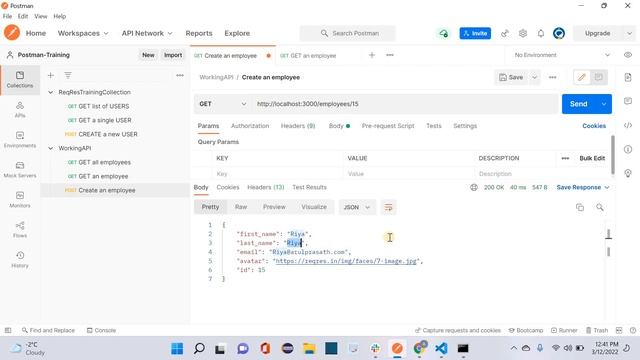Click Bulk Edit for query params
This screenshot has height=360, width=640.
pos(592,158)
